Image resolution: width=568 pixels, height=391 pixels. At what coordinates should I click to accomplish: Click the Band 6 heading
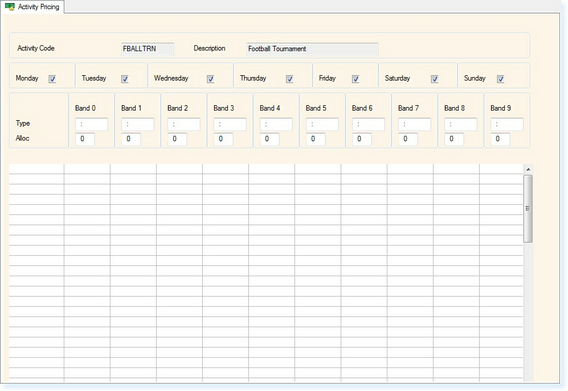click(x=362, y=108)
